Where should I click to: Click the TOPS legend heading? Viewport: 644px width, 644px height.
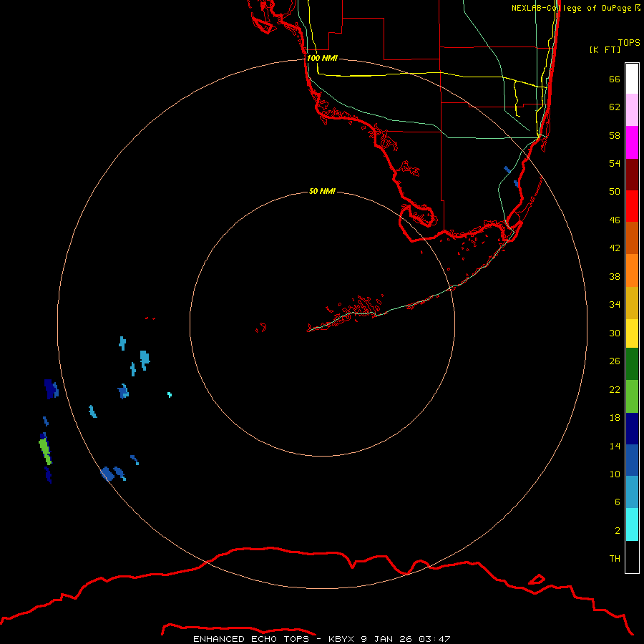pos(629,42)
